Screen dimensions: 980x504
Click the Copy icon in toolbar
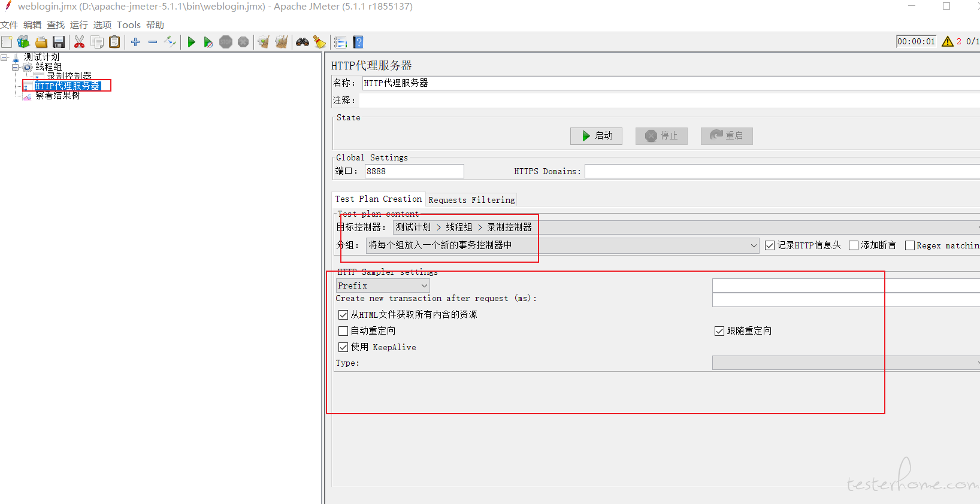tap(97, 42)
